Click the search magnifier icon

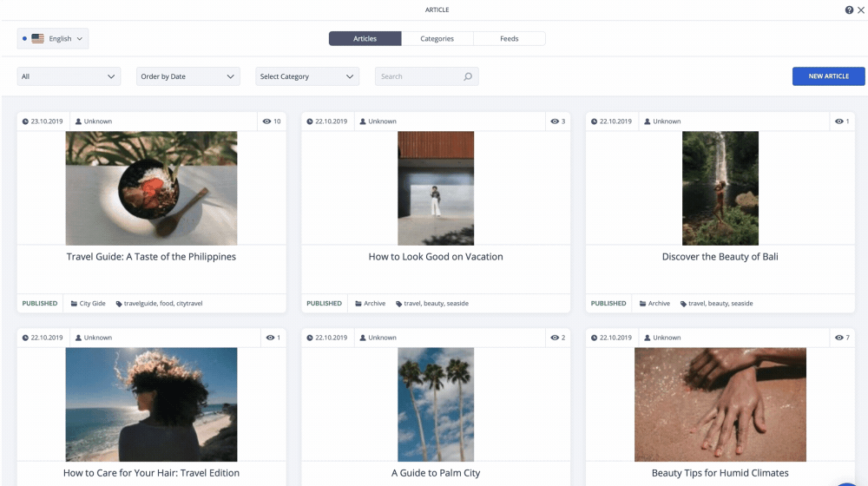click(x=468, y=76)
